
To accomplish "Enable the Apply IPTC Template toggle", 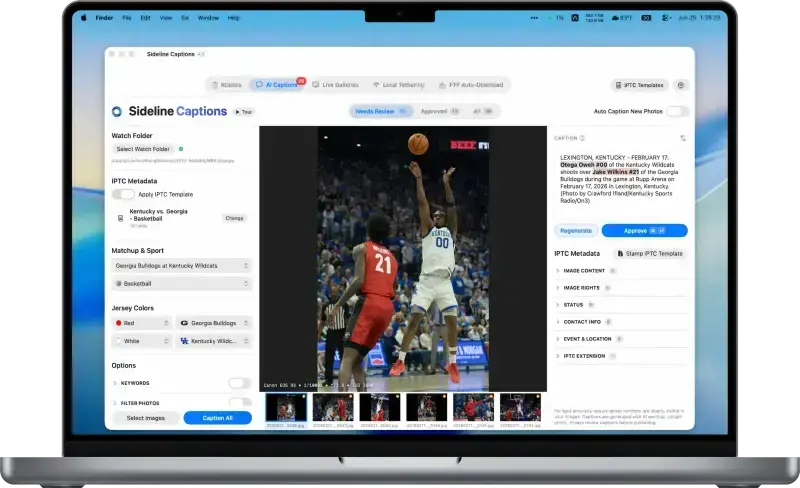I will [123, 194].
